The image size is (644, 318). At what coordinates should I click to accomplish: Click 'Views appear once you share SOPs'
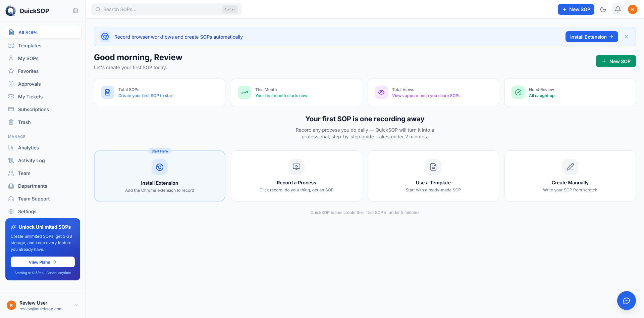426,96
